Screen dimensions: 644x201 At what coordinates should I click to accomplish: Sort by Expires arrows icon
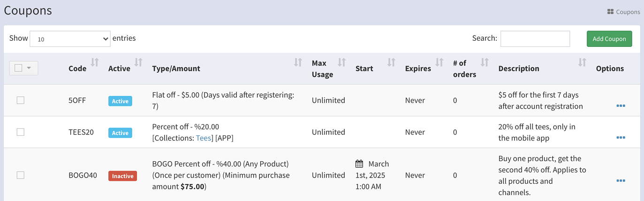[x=439, y=62]
